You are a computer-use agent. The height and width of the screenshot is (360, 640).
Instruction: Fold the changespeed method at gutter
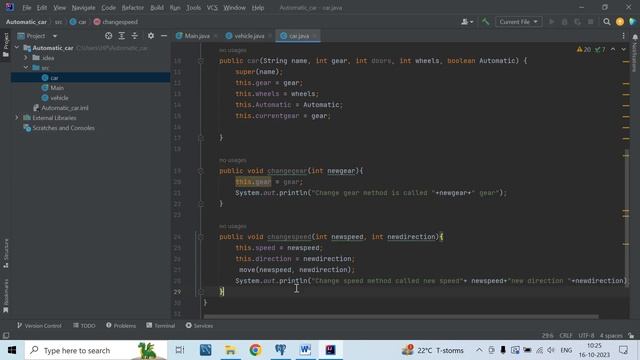[200, 237]
